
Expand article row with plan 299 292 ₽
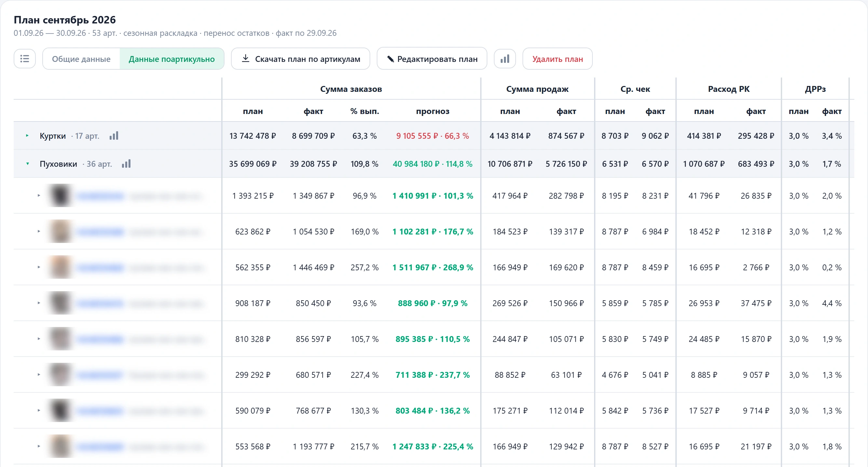tap(39, 375)
